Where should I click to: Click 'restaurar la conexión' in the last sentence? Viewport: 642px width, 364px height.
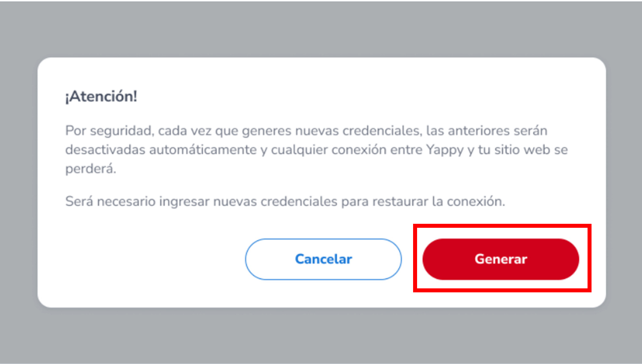pyautogui.click(x=439, y=201)
